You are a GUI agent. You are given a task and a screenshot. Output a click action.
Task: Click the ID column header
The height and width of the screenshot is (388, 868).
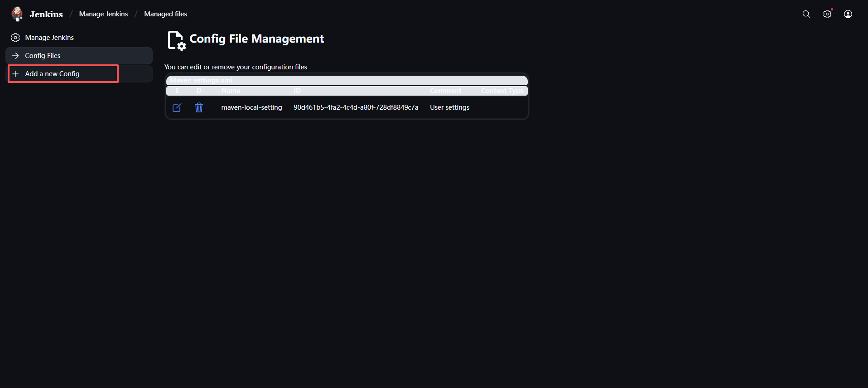297,91
